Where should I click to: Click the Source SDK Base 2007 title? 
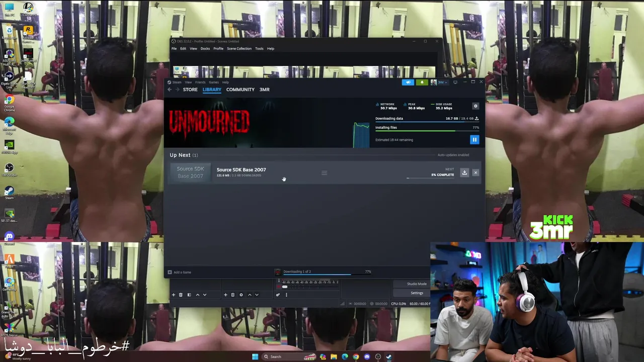coord(241,169)
